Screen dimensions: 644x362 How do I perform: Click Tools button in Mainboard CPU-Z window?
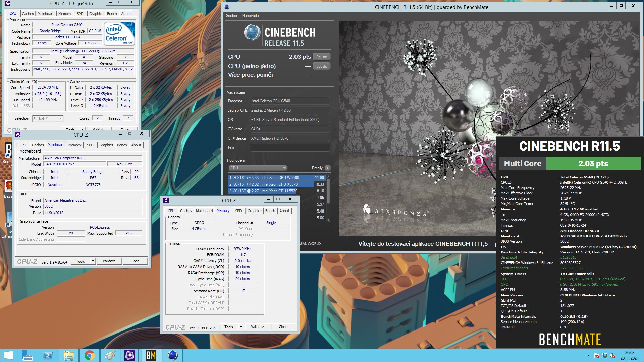[x=80, y=261]
